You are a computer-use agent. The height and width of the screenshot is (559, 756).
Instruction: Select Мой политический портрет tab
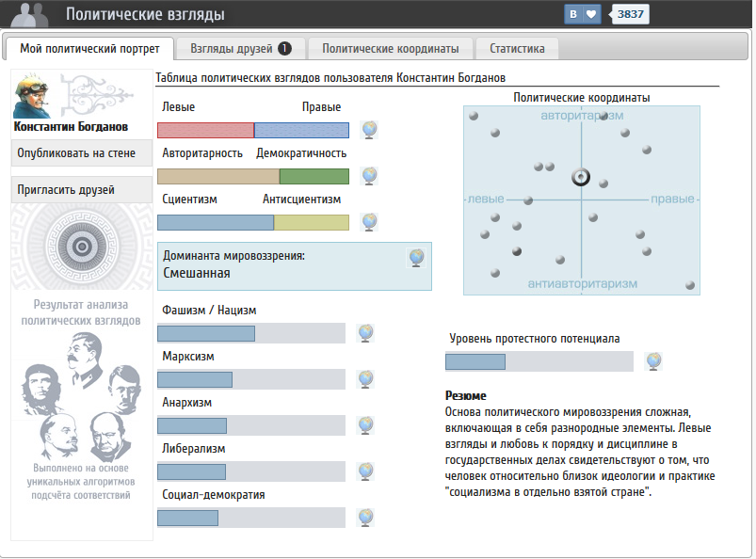(x=90, y=48)
